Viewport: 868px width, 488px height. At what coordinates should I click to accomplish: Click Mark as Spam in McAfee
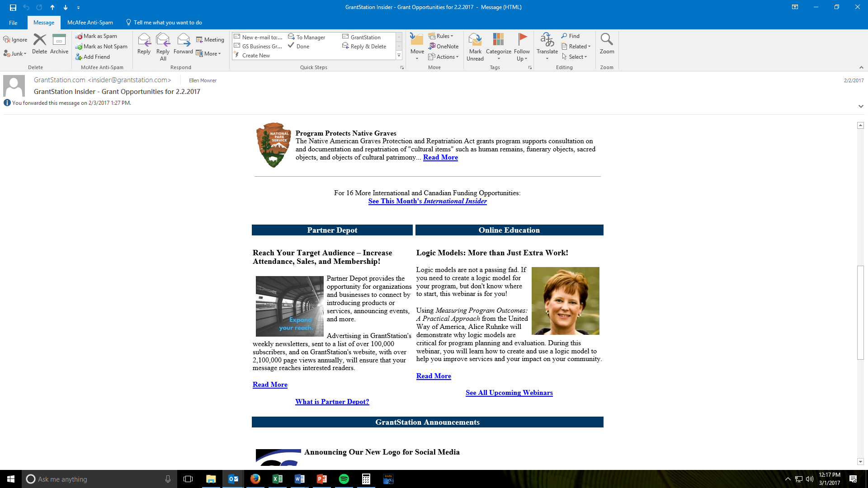(x=96, y=36)
